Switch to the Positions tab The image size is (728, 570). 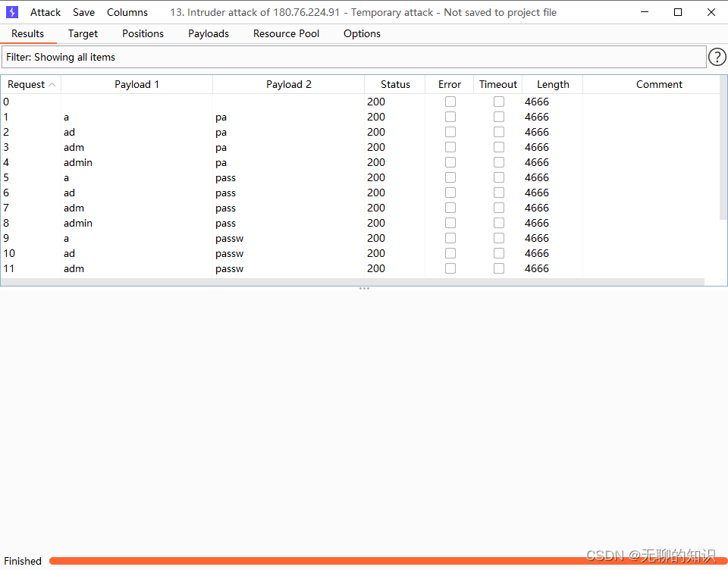pos(143,34)
